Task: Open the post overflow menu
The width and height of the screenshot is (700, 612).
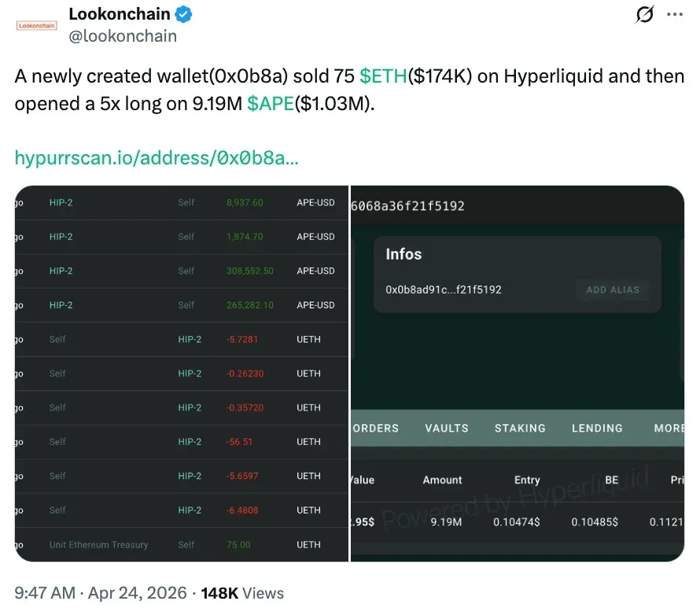Action: 674,14
